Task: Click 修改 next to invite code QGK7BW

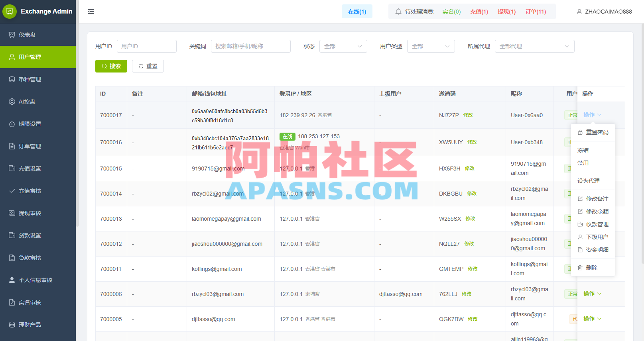Action: [x=473, y=319]
